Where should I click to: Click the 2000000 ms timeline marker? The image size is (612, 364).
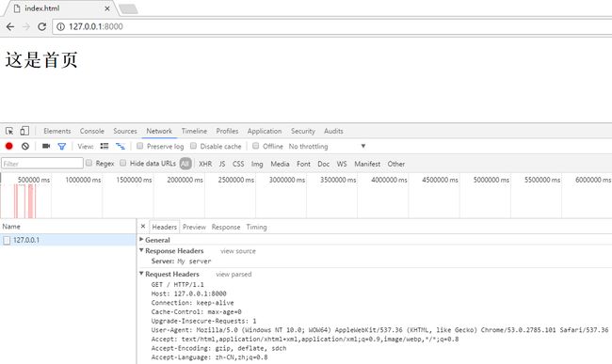185,180
